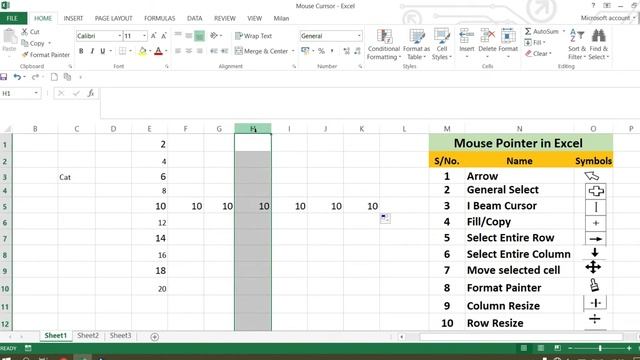Click the Increase Font Size icon

[x=153, y=36]
